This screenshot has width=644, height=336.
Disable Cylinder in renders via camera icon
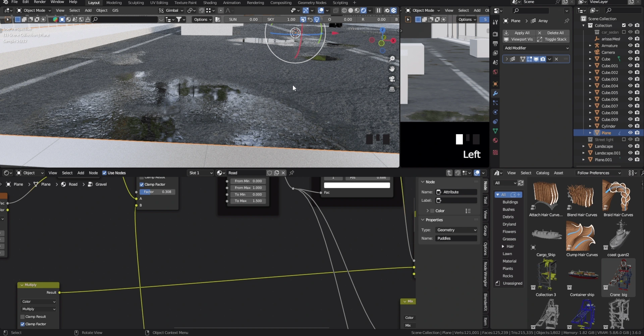637,126
